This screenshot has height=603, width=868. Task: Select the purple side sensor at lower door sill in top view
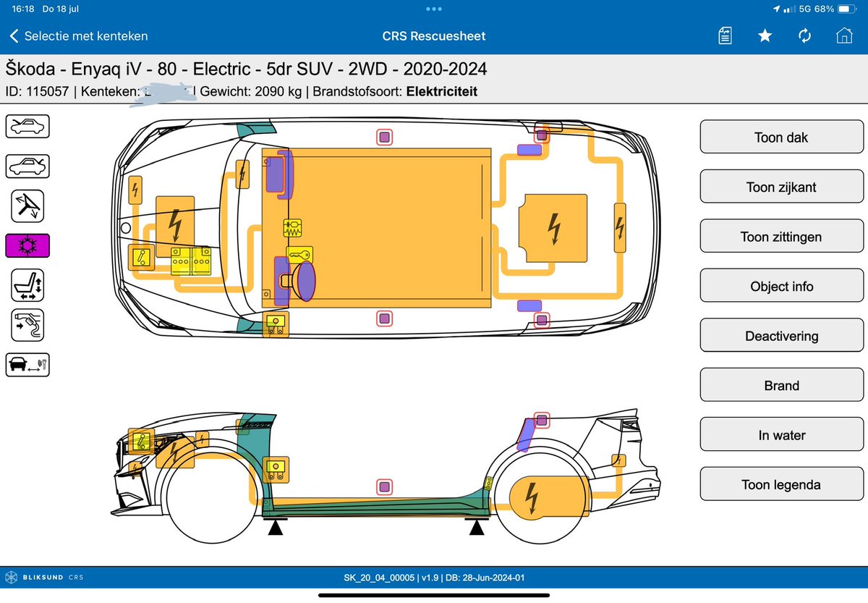click(x=384, y=319)
